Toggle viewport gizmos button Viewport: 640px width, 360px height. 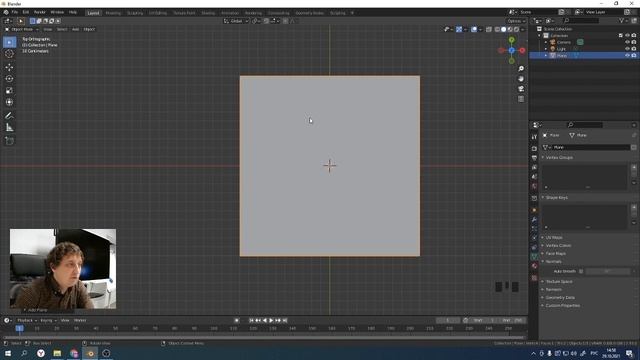point(459,29)
